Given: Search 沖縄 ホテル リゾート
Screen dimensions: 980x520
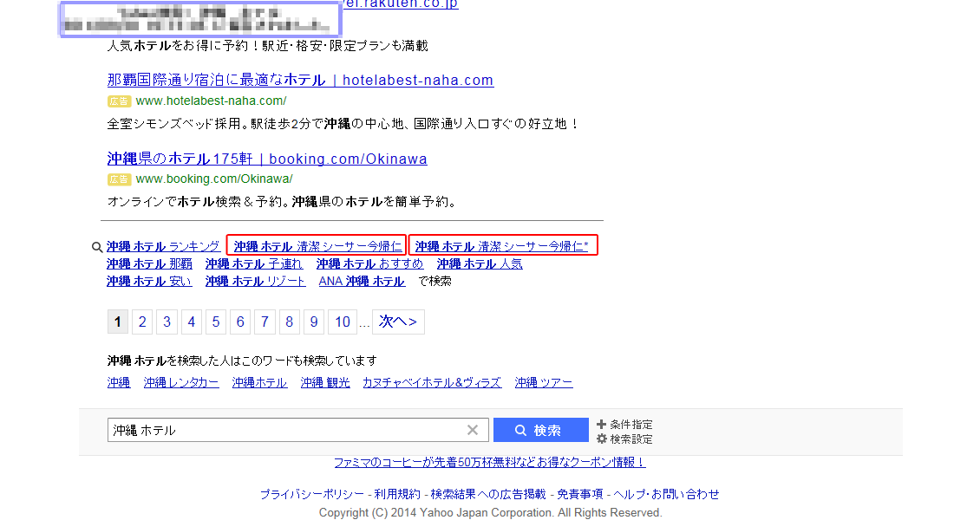Looking at the screenshot, I should point(255,282).
